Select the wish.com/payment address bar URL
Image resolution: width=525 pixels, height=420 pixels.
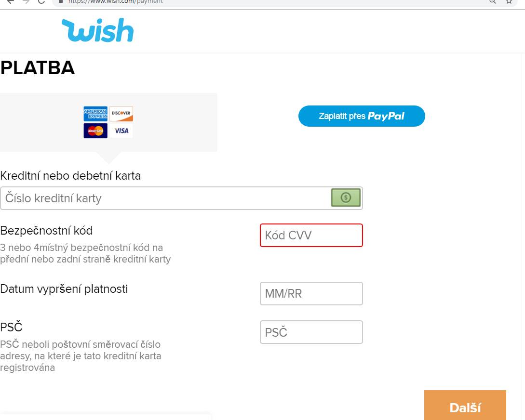[116, 1]
